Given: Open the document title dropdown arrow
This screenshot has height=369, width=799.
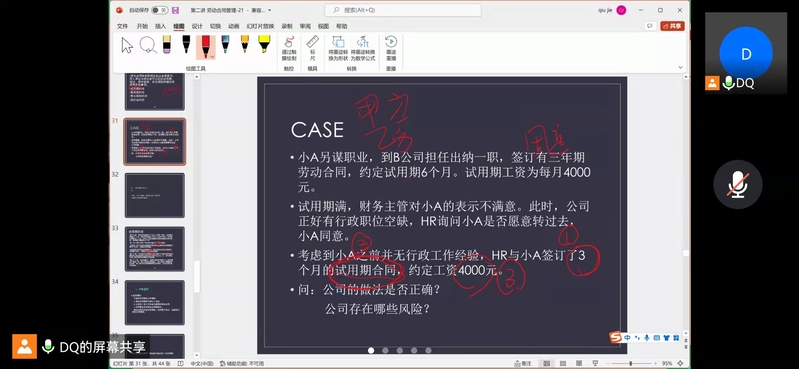Looking at the screenshot, I should click(269, 10).
